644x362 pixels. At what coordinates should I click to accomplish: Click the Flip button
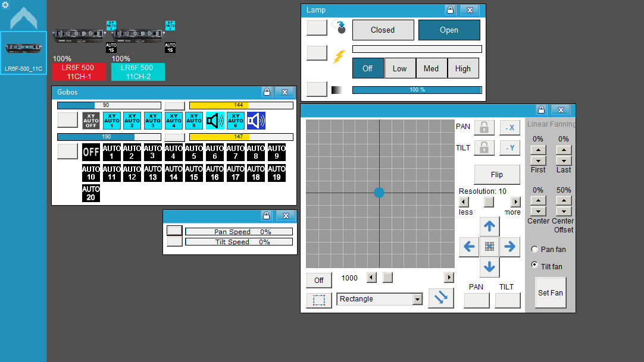497,175
